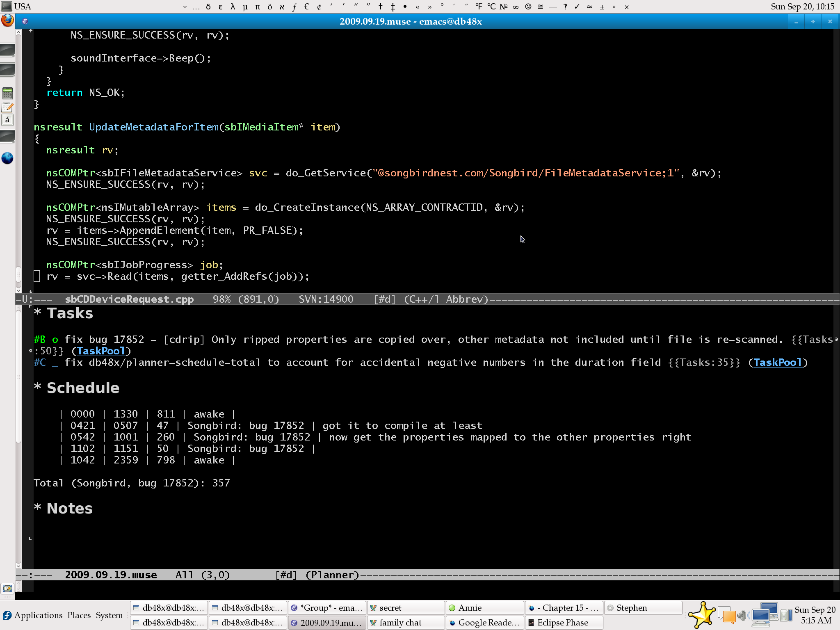
Task: Click the UpdateMetadataForItem function name
Action: click(154, 127)
